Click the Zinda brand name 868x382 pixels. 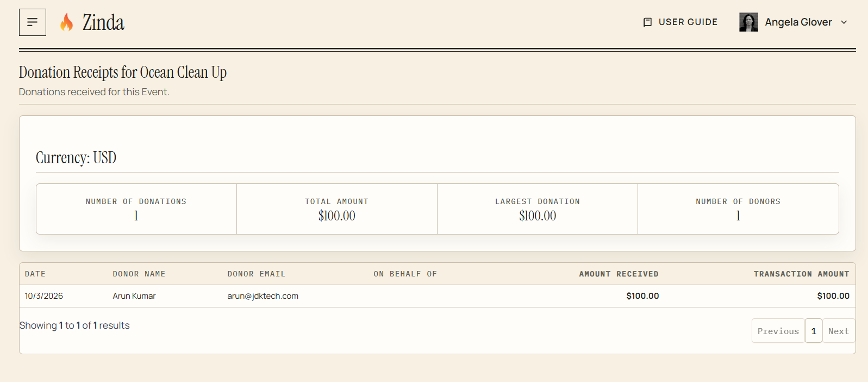coord(103,22)
